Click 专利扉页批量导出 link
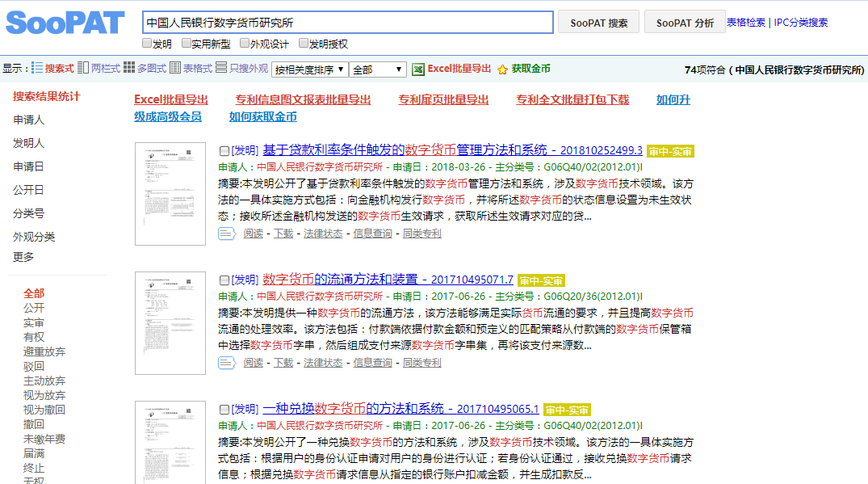The width and height of the screenshot is (868, 484). tap(443, 99)
